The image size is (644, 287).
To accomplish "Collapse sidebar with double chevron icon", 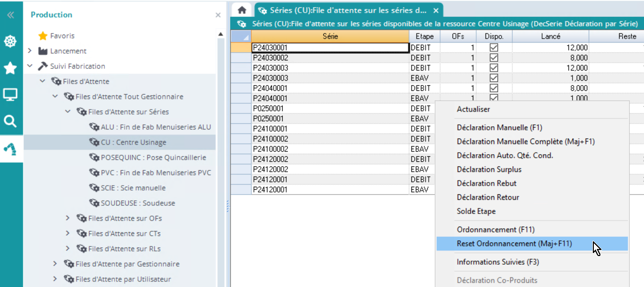I will tap(10, 15).
